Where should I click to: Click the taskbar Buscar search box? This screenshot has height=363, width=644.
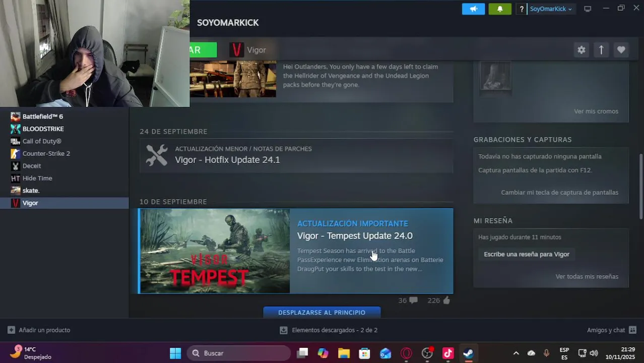239,353
